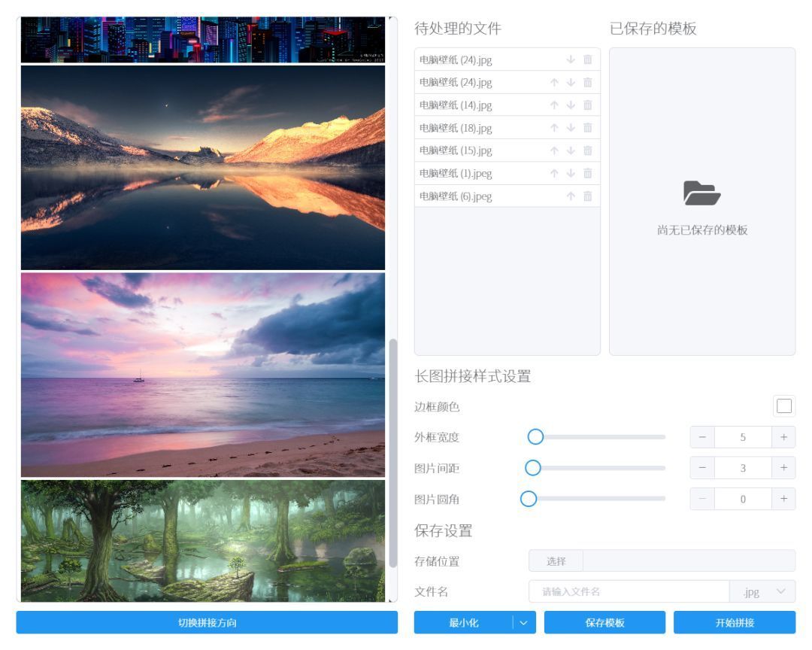Click the 图片圆角 value field showing 0
This screenshot has width=812, height=650.
[743, 500]
